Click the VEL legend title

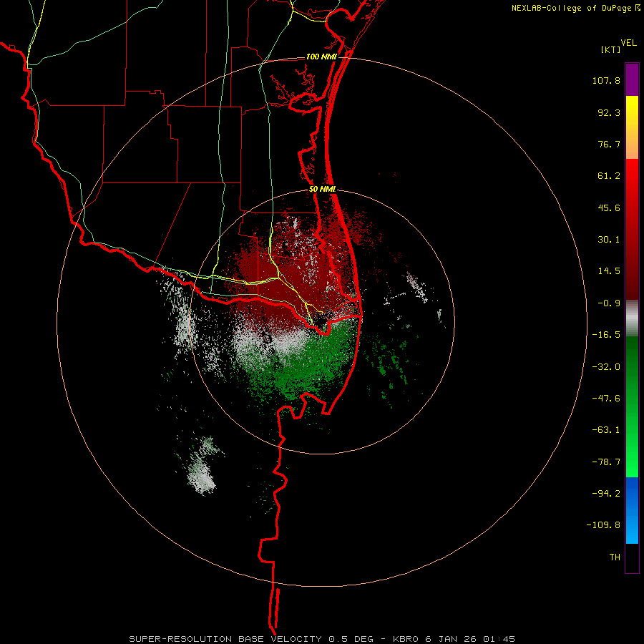tap(629, 43)
